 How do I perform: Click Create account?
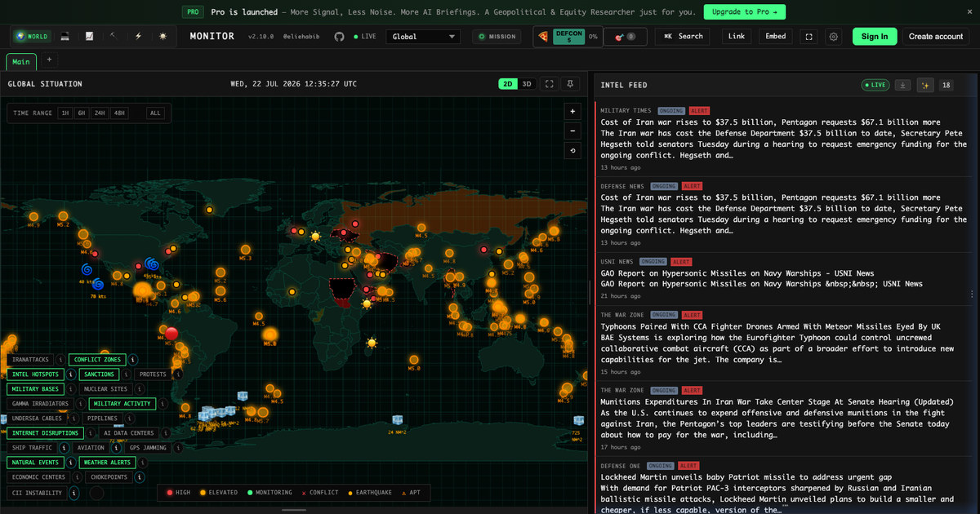(936, 37)
